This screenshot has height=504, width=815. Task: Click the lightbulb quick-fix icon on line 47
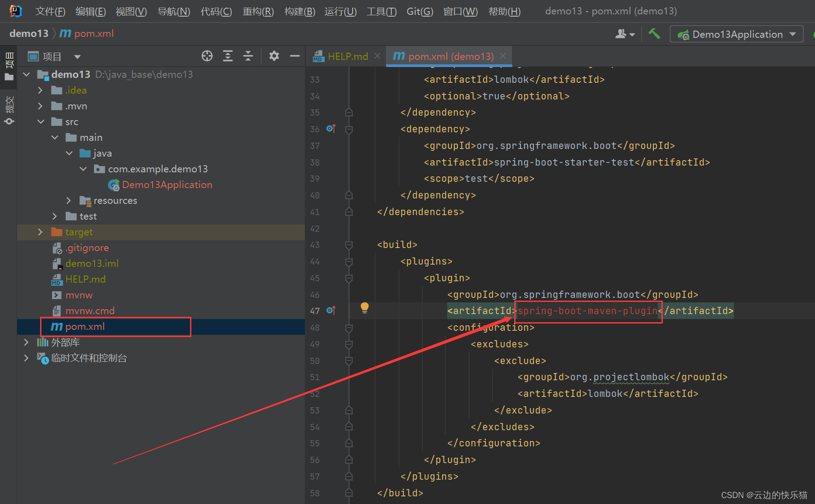pyautogui.click(x=365, y=308)
